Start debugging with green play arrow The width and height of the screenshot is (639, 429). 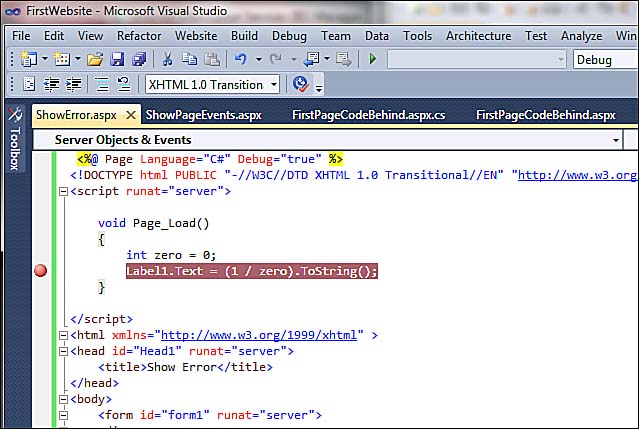click(x=372, y=59)
